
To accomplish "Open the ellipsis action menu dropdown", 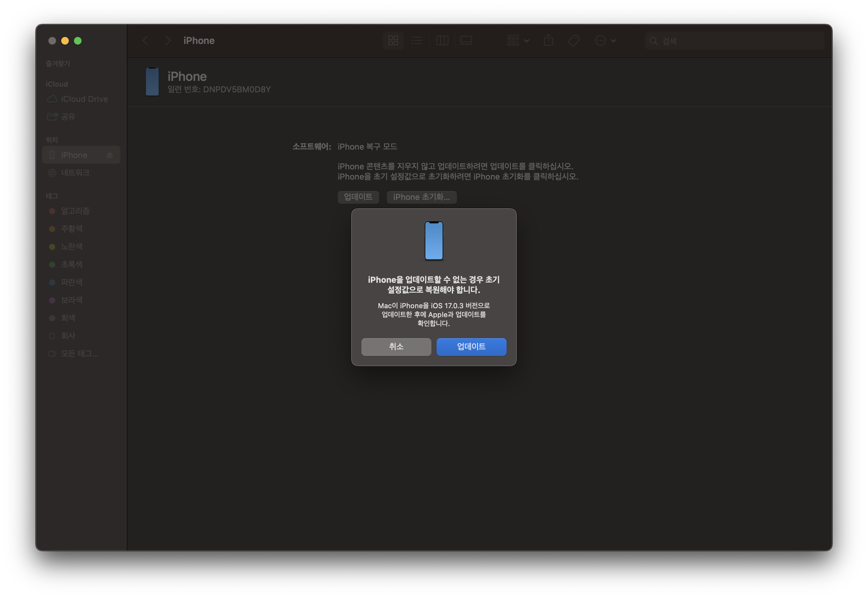I will pyautogui.click(x=605, y=40).
